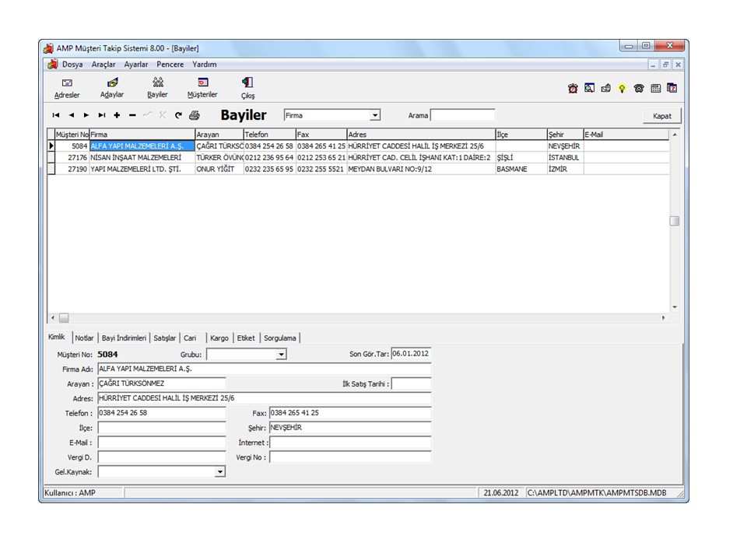The image size is (747, 560).
Task: Click the magnifier search window icon
Action: pyautogui.click(x=589, y=88)
